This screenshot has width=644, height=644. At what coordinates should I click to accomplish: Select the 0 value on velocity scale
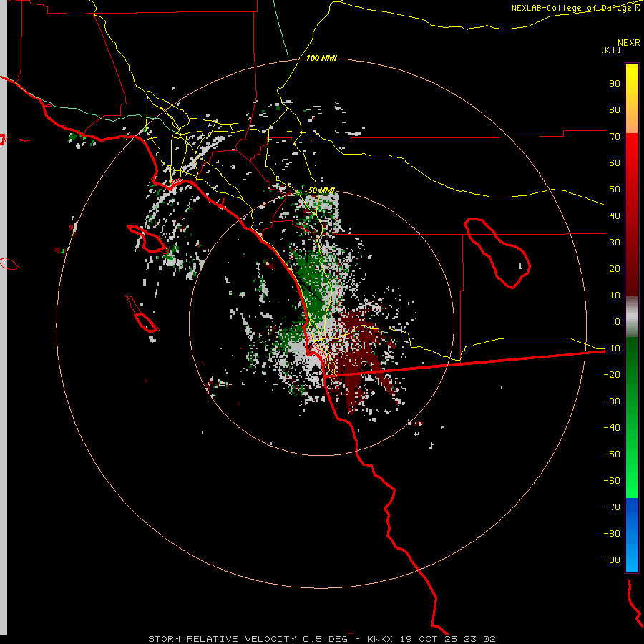point(618,322)
